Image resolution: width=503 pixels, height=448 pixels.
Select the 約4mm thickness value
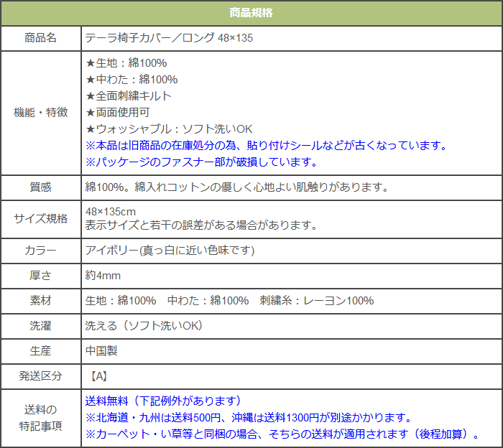(103, 275)
